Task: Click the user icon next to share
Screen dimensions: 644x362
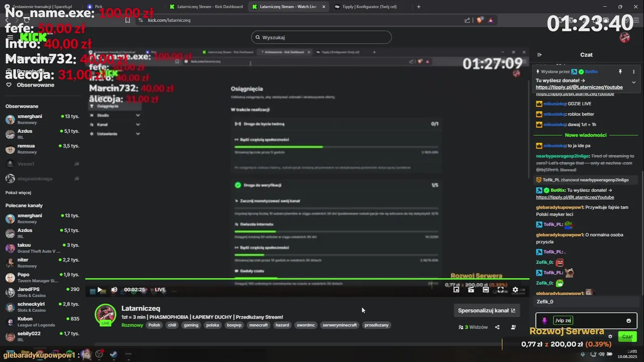Action: click(x=513, y=327)
